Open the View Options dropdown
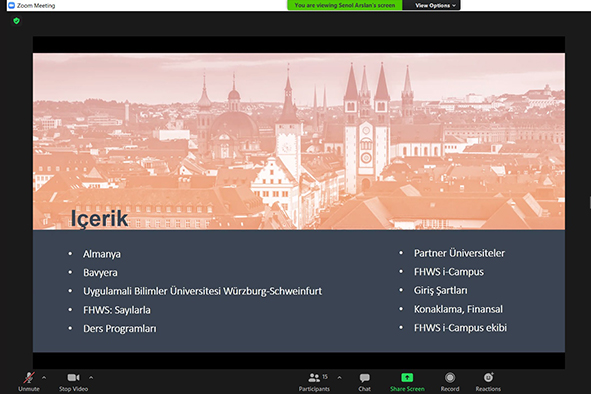The width and height of the screenshot is (591, 394). [x=435, y=5]
